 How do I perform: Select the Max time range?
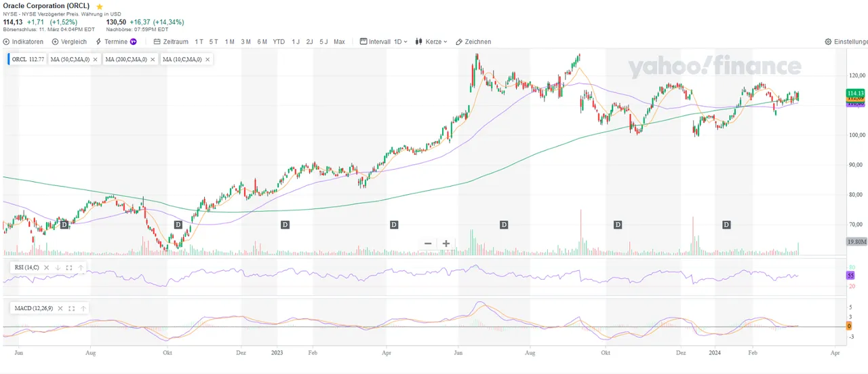[x=339, y=41]
